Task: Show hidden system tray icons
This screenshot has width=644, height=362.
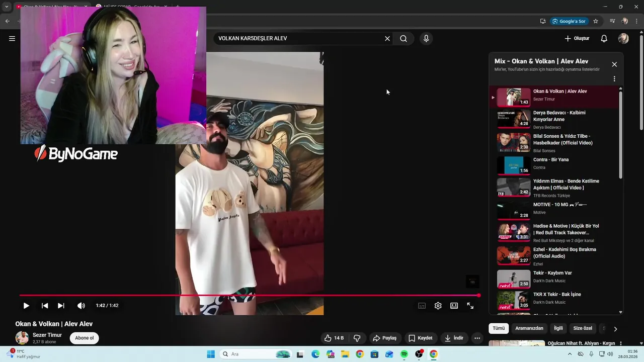Action: (570, 354)
